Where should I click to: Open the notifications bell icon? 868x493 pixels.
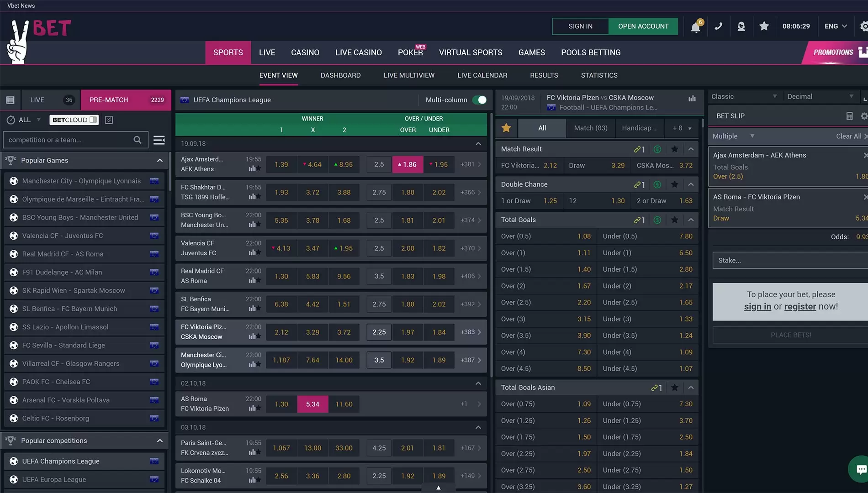[x=695, y=26]
